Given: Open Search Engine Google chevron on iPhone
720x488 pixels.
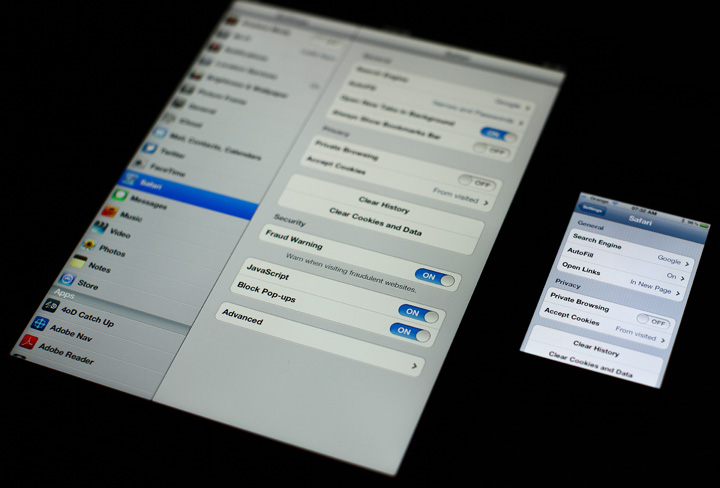Looking at the screenshot, I should tap(687, 264).
